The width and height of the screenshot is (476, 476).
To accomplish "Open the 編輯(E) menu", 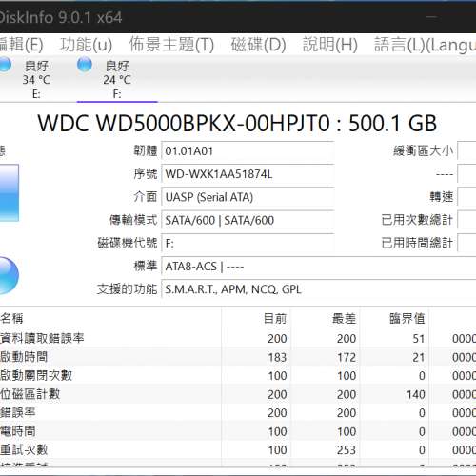I will click(x=21, y=44).
